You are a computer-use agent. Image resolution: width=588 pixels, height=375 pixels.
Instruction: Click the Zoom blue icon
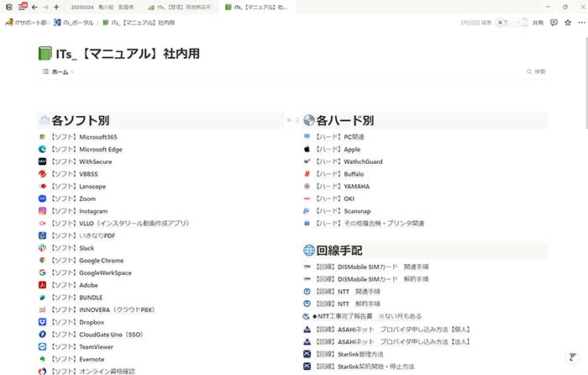42,198
